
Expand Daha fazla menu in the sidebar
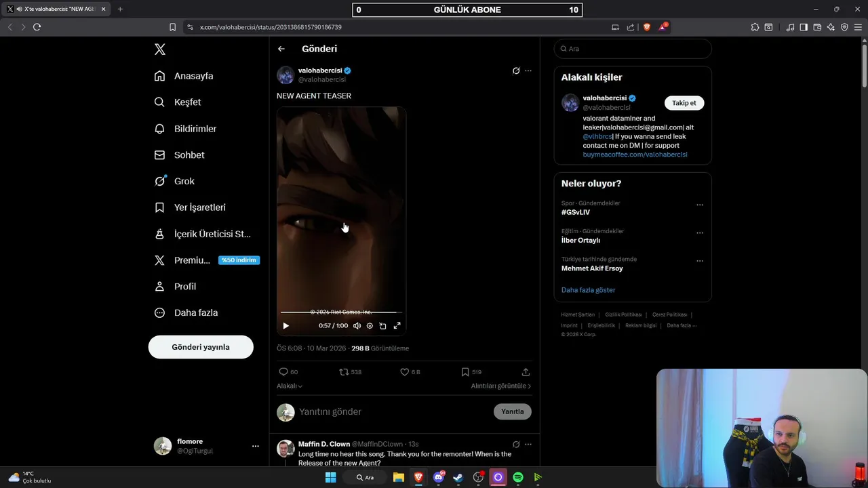(x=186, y=313)
